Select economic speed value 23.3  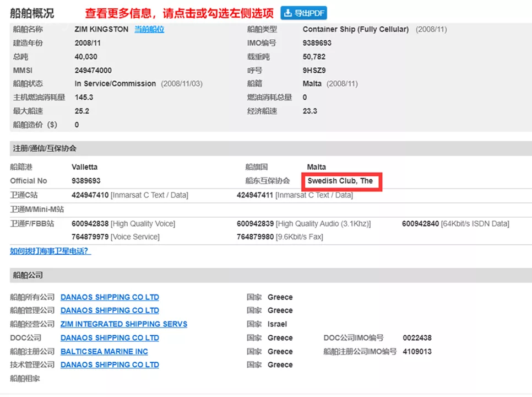coord(310,111)
